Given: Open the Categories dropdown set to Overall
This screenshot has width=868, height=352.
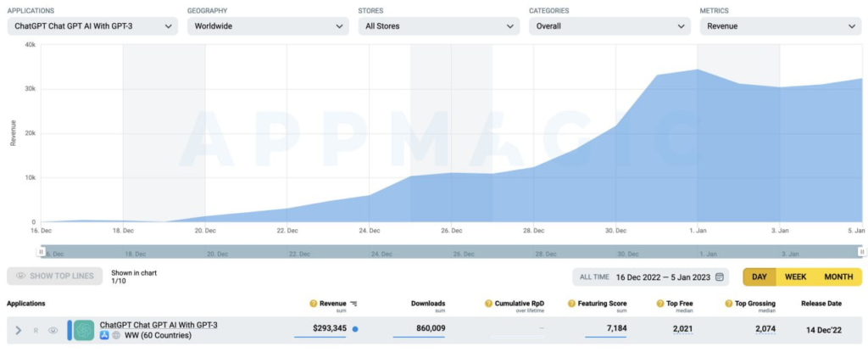Looking at the screenshot, I should click(x=609, y=26).
